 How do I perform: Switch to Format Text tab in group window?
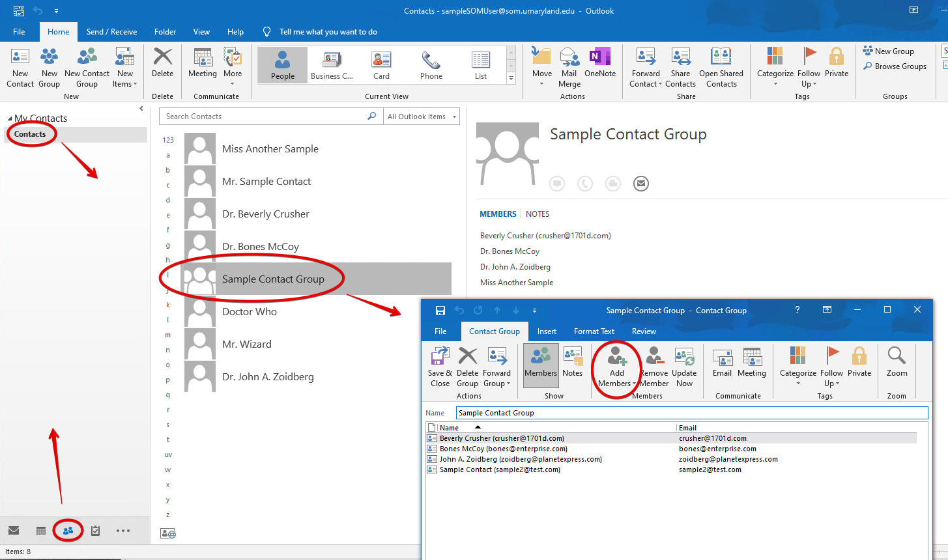(x=594, y=331)
